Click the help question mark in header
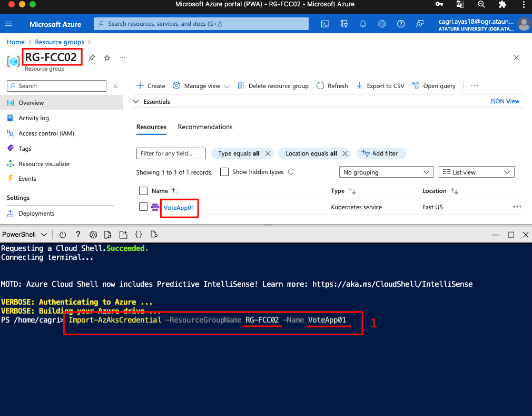 pos(401,24)
